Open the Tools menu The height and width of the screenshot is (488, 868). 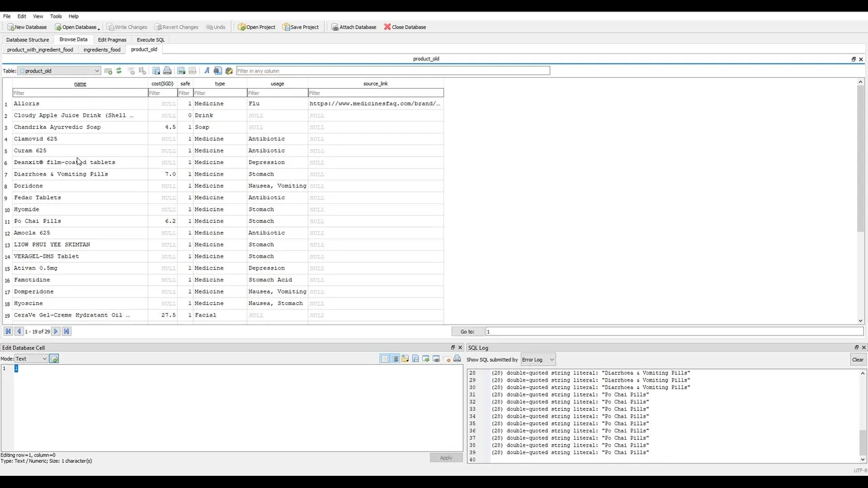(56, 16)
